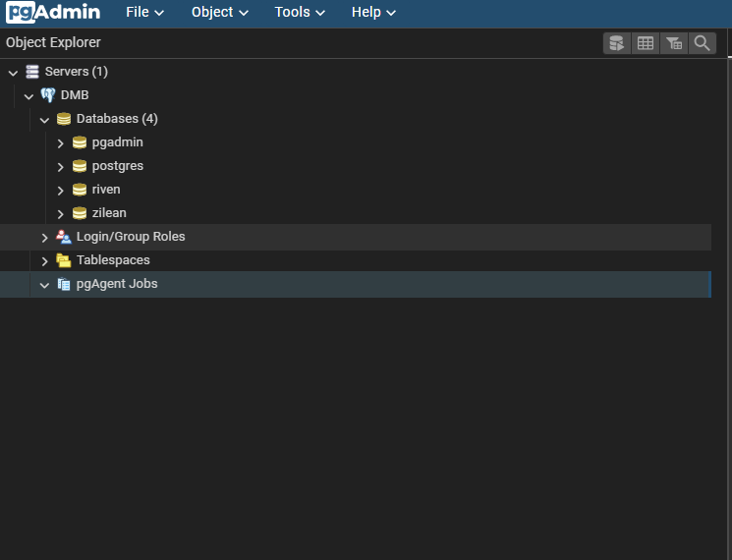Screen dimensions: 732x560
Task: Open the Query Tool toolbar icon
Action: click(x=617, y=43)
